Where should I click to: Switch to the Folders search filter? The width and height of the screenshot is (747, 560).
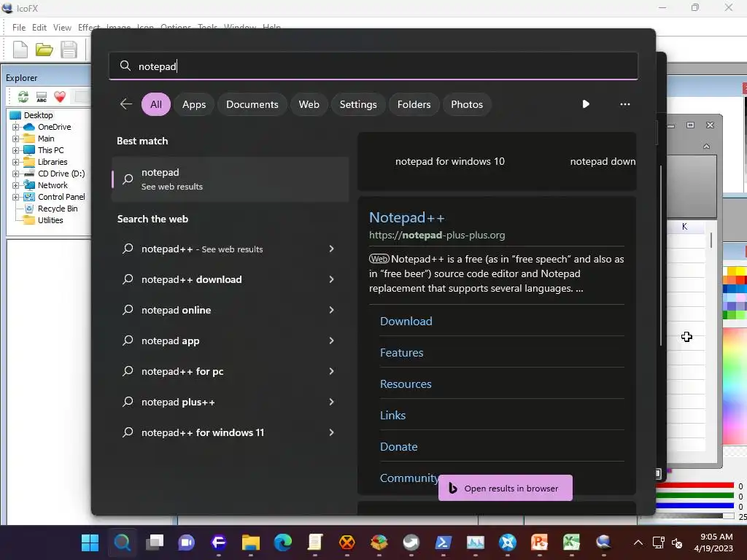pyautogui.click(x=414, y=104)
